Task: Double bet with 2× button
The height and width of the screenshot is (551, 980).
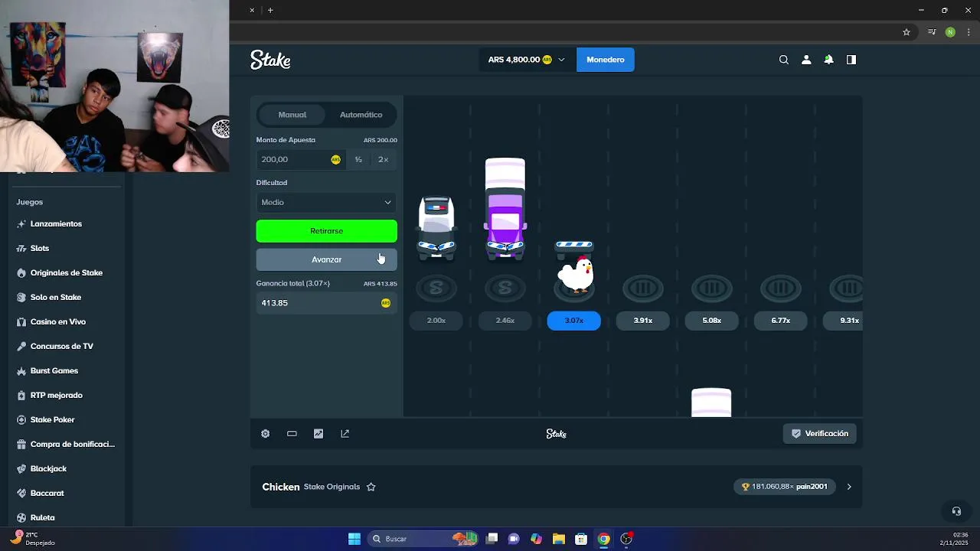Action: coord(383,159)
